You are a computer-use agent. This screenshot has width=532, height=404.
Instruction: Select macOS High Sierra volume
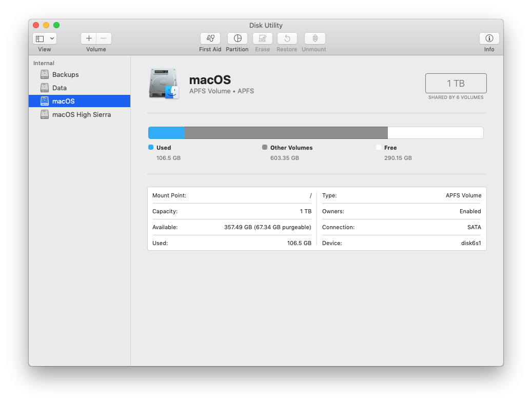[81, 114]
